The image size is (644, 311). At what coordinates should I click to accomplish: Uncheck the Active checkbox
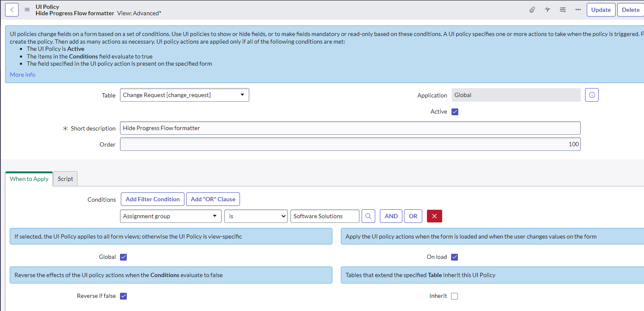(455, 112)
